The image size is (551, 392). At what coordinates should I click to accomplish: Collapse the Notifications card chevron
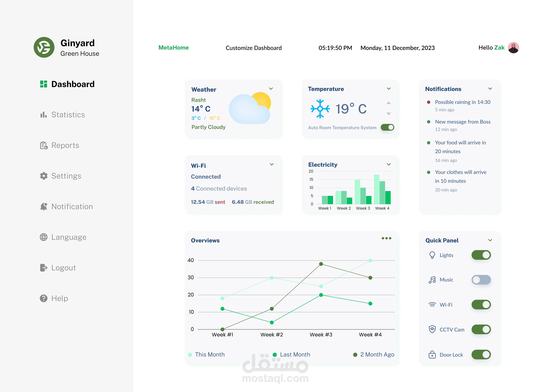[x=490, y=89]
